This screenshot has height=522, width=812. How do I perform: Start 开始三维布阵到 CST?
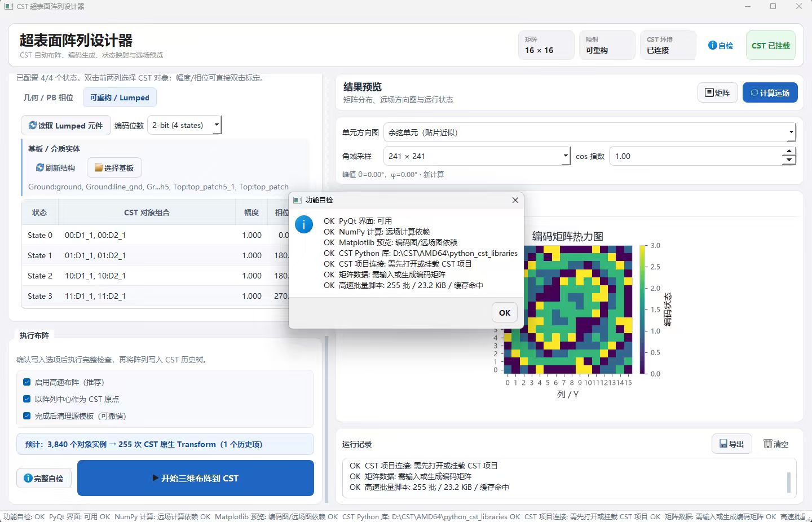pos(195,479)
